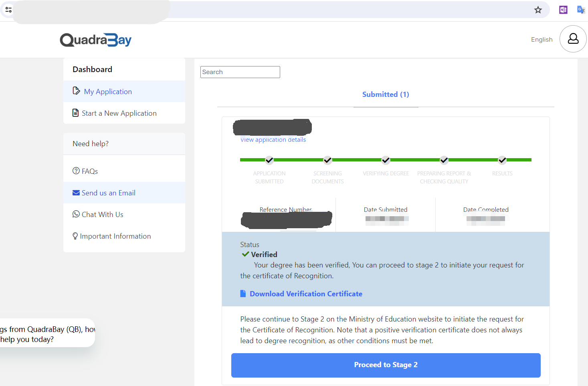
Task: Click the Proceed to Stage 2 button
Action: tap(386, 365)
